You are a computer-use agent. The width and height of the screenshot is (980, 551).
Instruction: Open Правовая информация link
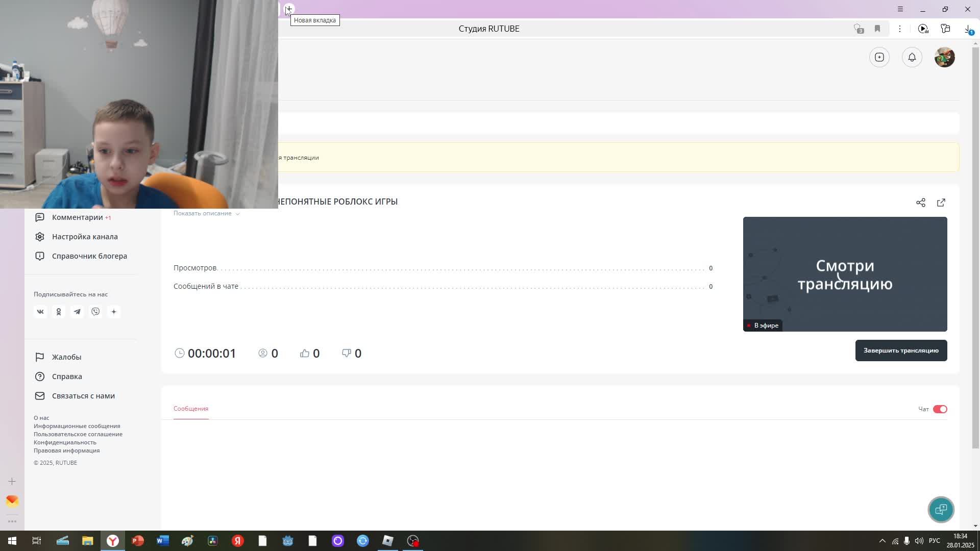click(67, 450)
